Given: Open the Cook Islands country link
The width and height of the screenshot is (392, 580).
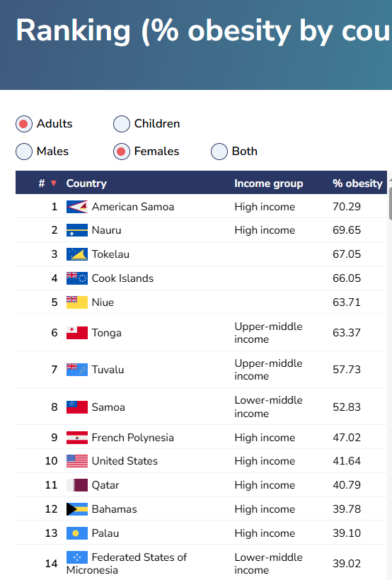Looking at the screenshot, I should click(122, 278).
